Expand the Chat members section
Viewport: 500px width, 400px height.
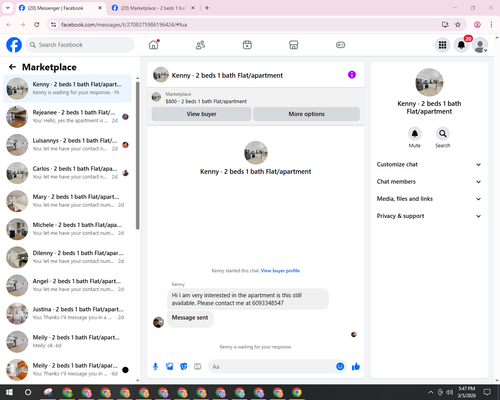[429, 182]
